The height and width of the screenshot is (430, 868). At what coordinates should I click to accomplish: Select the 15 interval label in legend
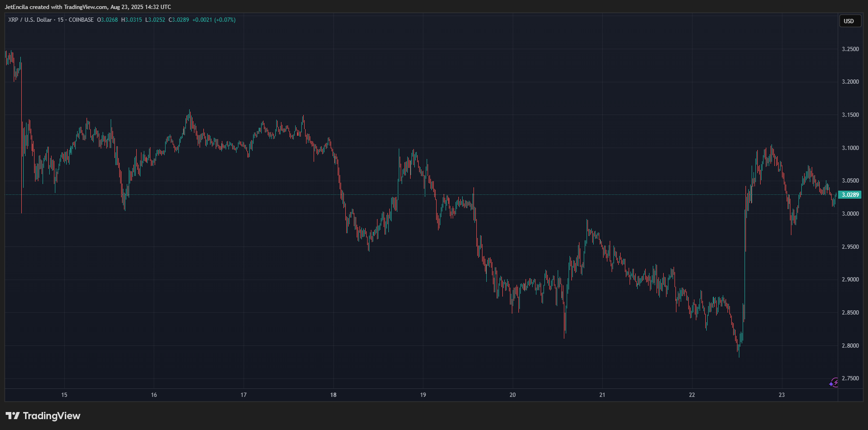[61, 20]
